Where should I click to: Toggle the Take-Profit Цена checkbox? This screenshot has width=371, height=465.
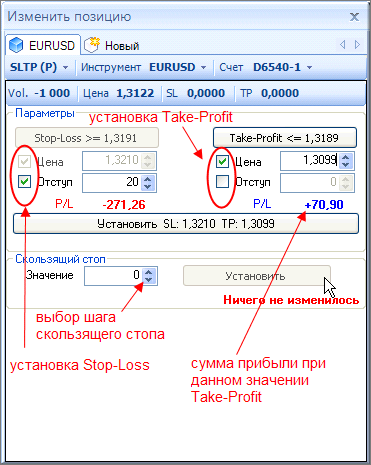[x=222, y=162]
